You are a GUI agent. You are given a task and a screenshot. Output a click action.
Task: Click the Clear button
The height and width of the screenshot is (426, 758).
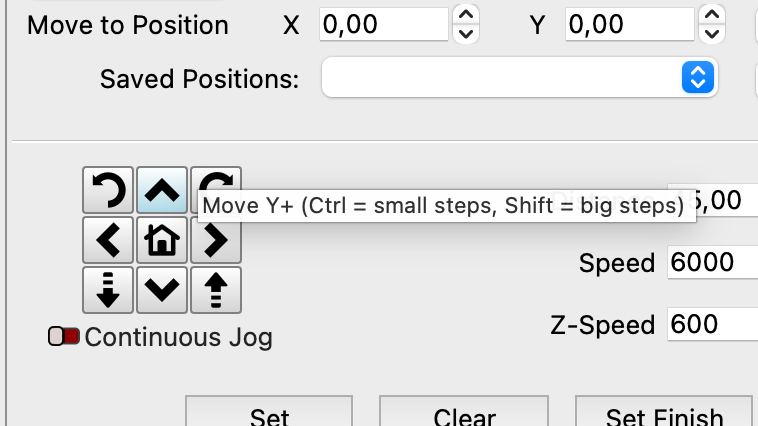(465, 416)
